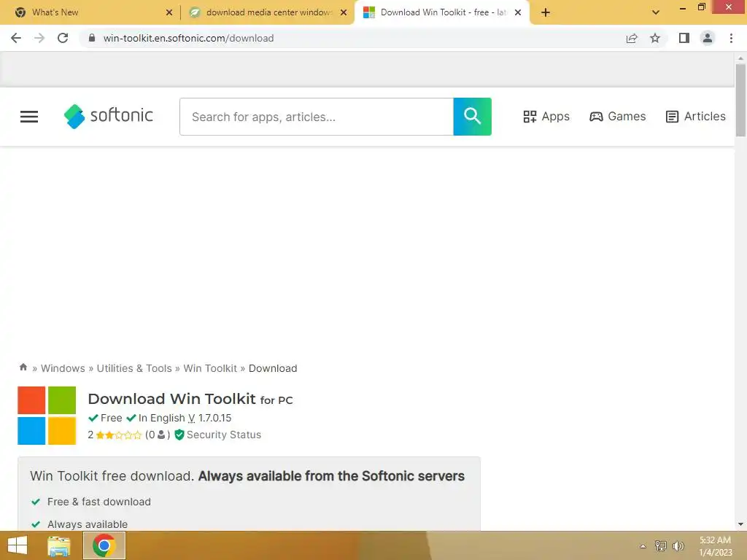Viewport: 747px width, 560px height.
Task: Switch to download media center tab
Action: pyautogui.click(x=269, y=12)
